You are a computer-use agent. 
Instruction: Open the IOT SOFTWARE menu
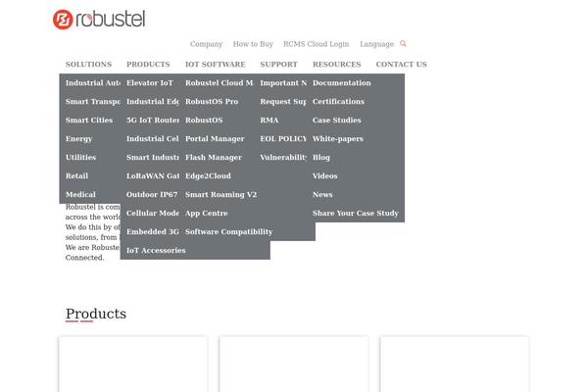tap(216, 64)
